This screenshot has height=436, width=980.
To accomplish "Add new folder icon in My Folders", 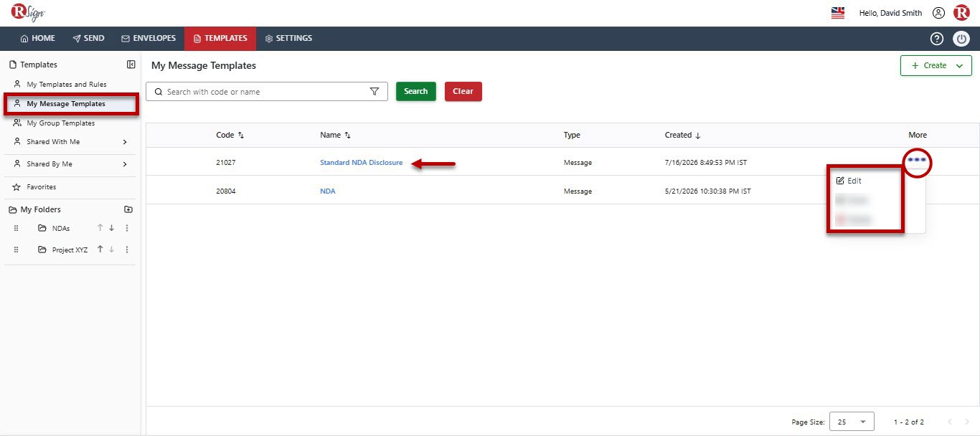I will (128, 209).
